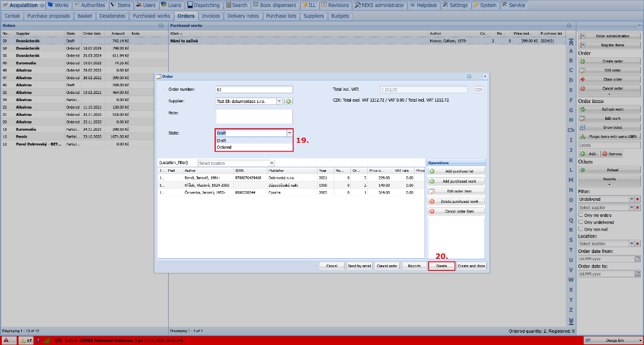Click the Close order button in sidebar
The width and height of the screenshot is (644, 345).
609,79
